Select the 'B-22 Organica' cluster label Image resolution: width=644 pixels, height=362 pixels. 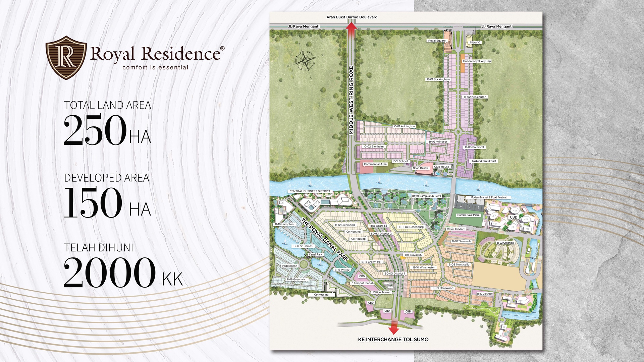505,243
